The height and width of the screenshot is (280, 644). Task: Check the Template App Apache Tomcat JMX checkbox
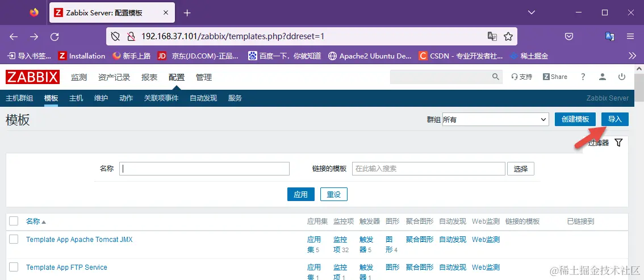pos(14,239)
